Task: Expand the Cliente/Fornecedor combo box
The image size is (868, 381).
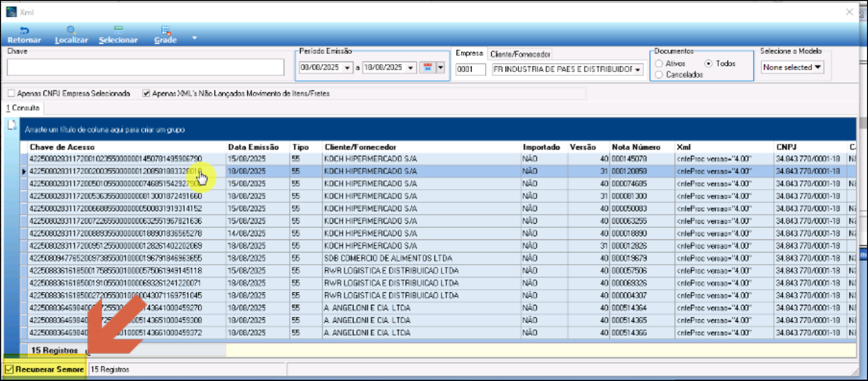Action: coord(638,70)
